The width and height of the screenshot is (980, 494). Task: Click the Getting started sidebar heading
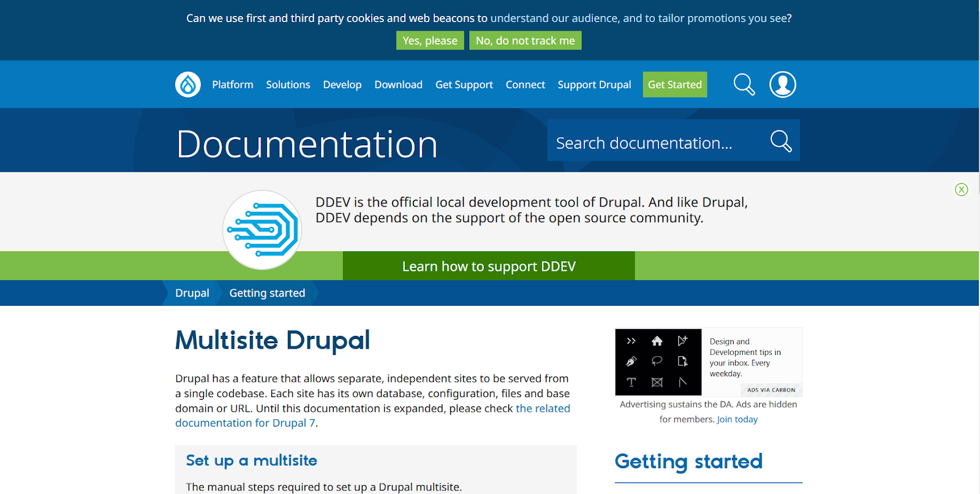[688, 462]
